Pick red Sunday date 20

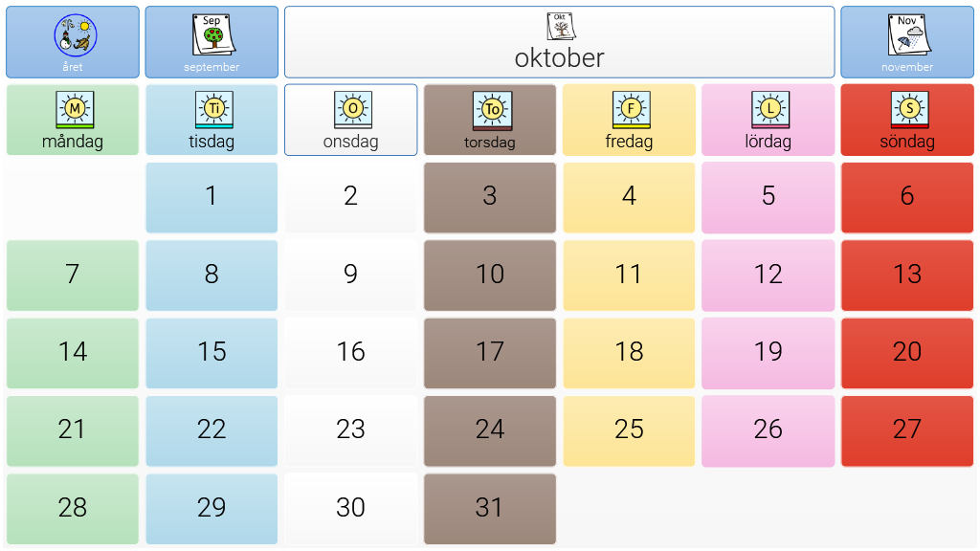pyautogui.click(x=907, y=353)
